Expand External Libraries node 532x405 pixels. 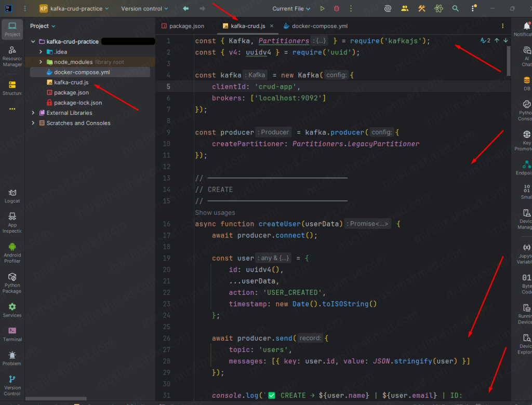33,113
